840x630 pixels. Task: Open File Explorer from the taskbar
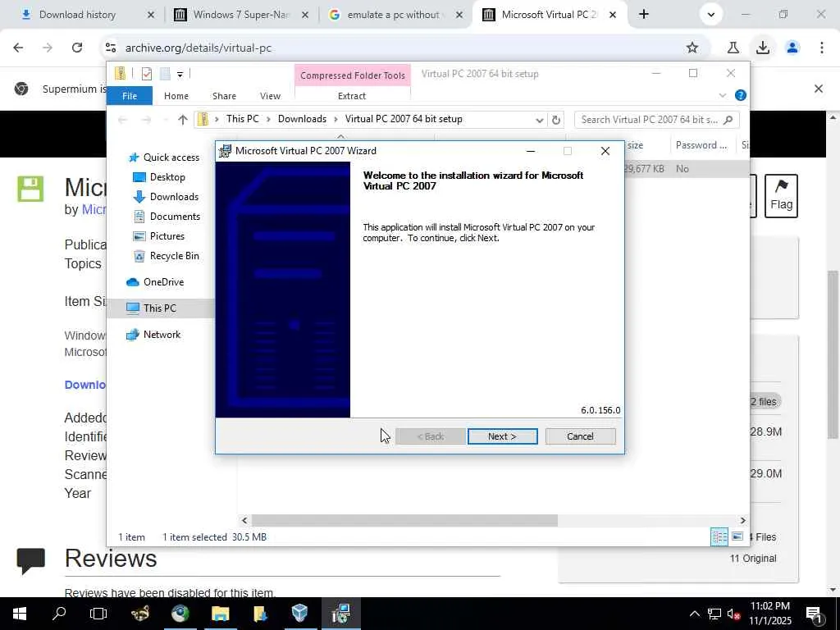pyautogui.click(x=220, y=614)
